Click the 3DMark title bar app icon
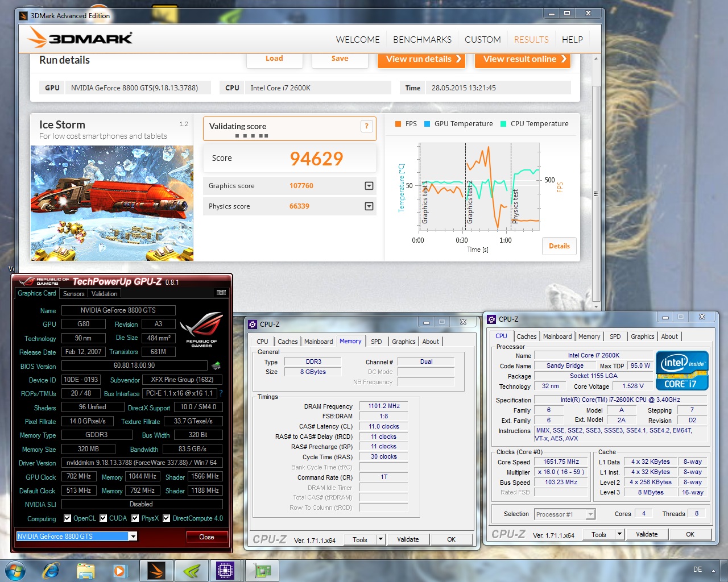This screenshot has width=728, height=582. pos(23,15)
